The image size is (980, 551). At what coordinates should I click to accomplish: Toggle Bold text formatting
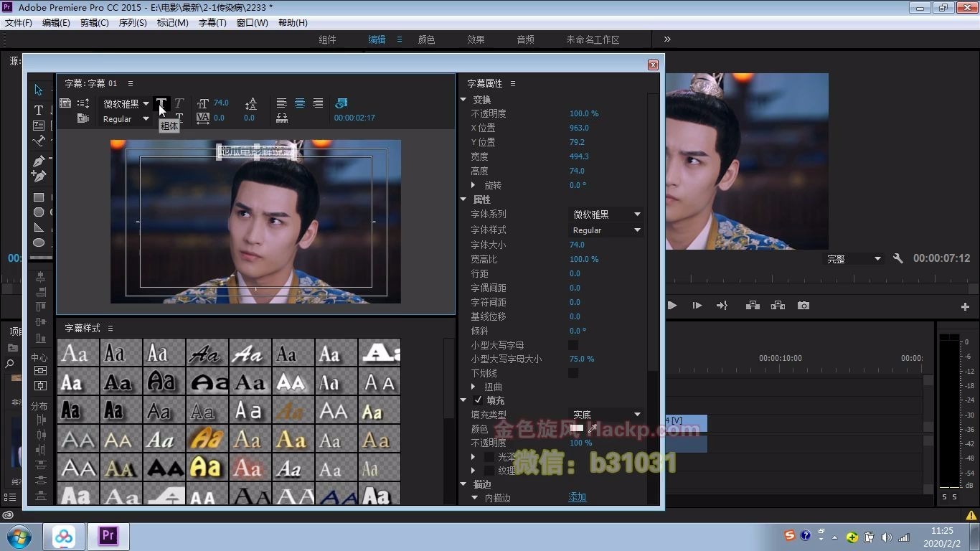161,104
